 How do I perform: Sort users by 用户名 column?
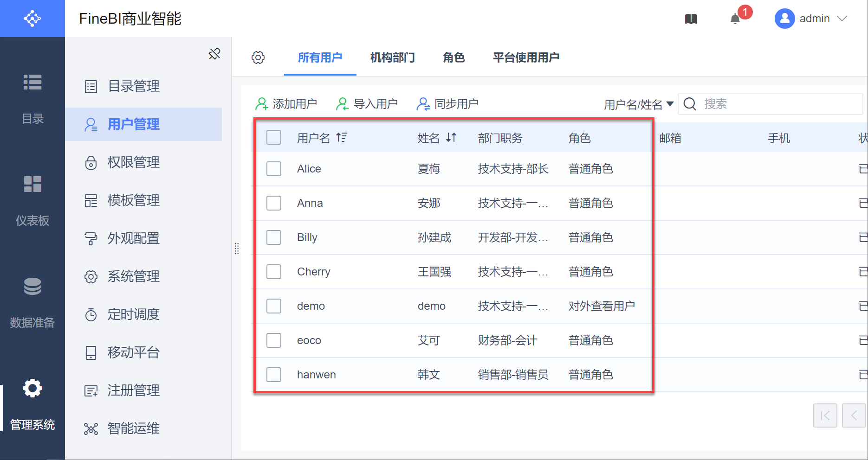tap(342, 138)
